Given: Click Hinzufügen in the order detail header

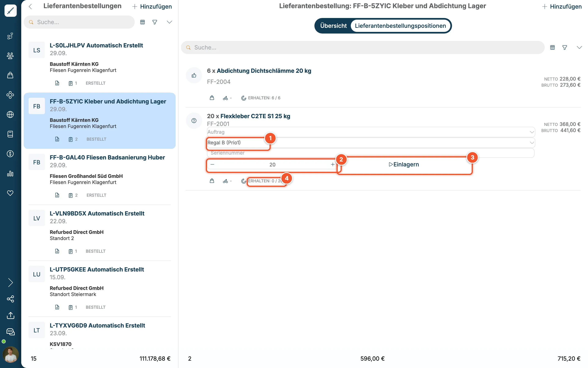Looking at the screenshot, I should click(x=562, y=7).
